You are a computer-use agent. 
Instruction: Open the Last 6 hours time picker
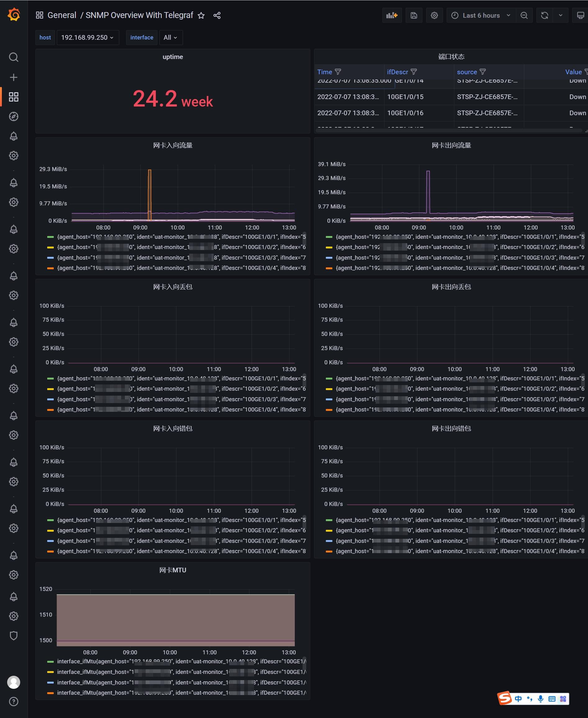[481, 15]
